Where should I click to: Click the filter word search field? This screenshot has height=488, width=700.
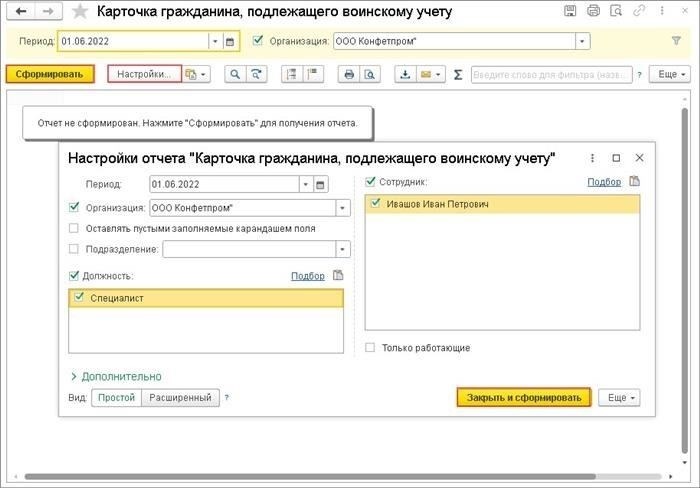click(x=551, y=75)
